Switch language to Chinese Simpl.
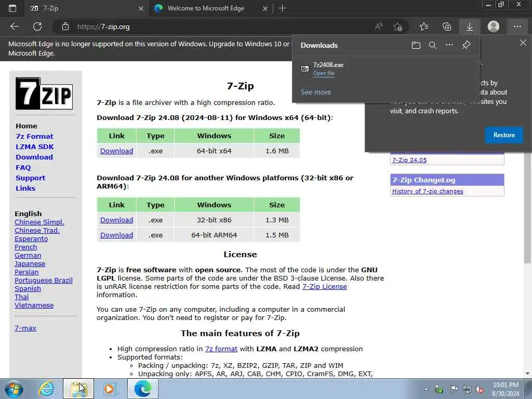The image size is (532, 399). [x=39, y=222]
